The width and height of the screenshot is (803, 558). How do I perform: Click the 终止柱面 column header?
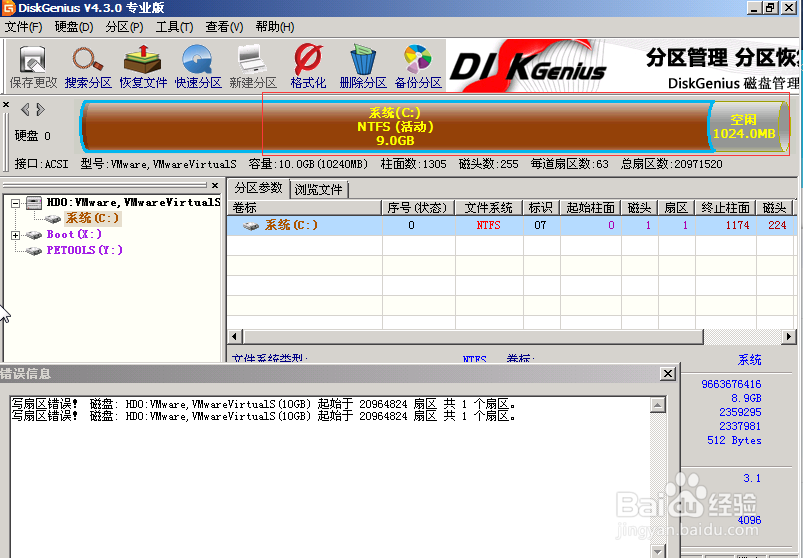click(726, 208)
